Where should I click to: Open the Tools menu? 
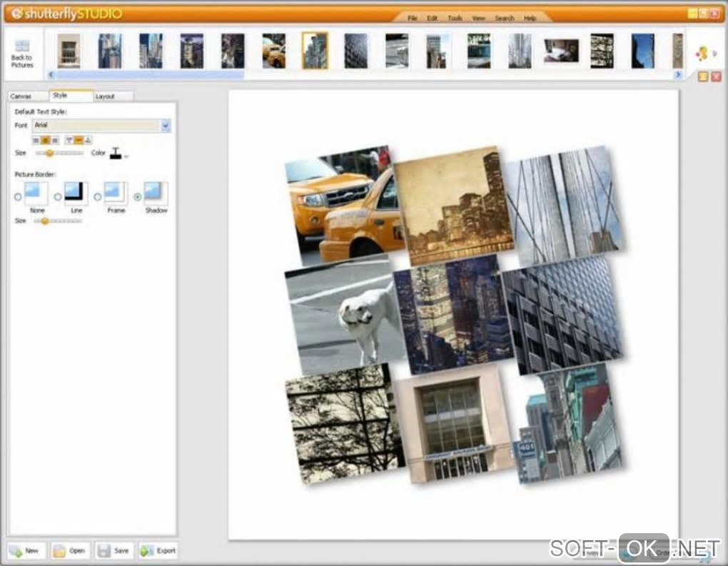455,18
